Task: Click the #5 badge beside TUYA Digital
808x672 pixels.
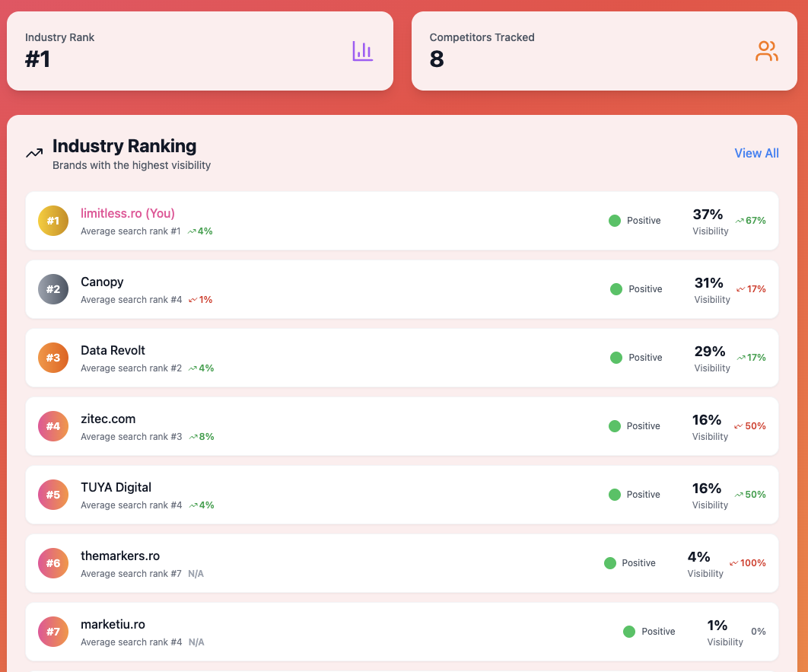Action: click(x=52, y=495)
